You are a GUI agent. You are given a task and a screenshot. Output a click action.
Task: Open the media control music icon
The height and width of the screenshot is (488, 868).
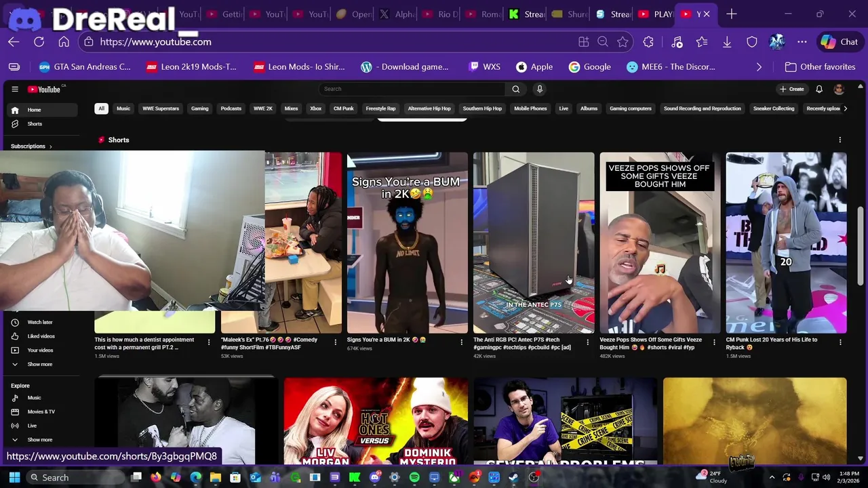[x=677, y=42]
